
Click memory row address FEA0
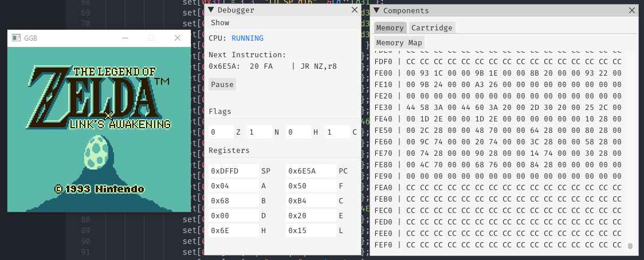[x=384, y=188]
